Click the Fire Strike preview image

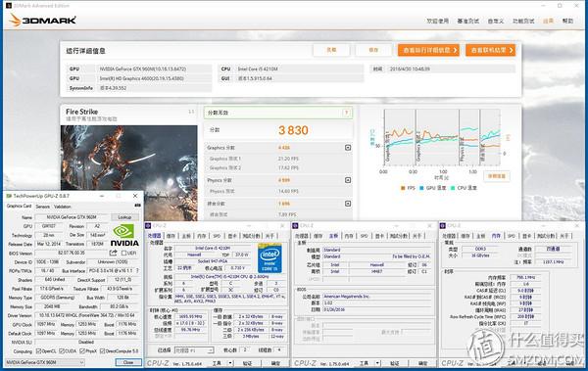(x=129, y=159)
